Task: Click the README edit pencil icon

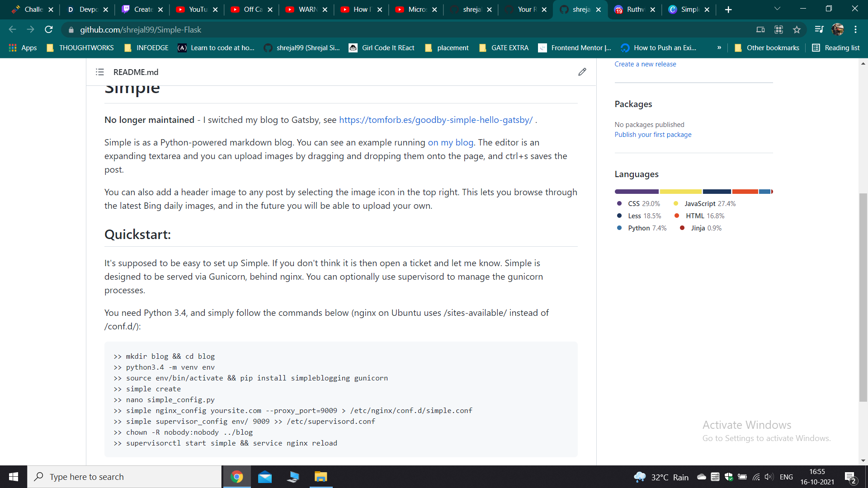Action: pyautogui.click(x=582, y=72)
